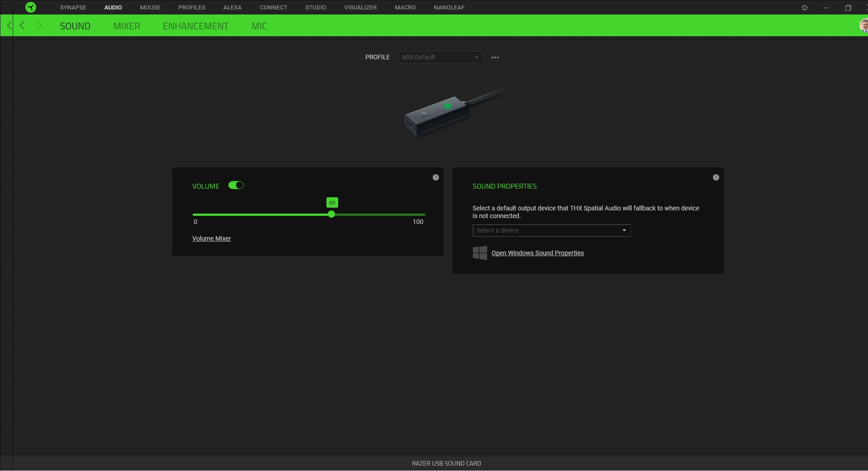Collapse the sidebar with left-edge chevron
Image resolution: width=868 pixels, height=471 pixels.
coord(9,26)
